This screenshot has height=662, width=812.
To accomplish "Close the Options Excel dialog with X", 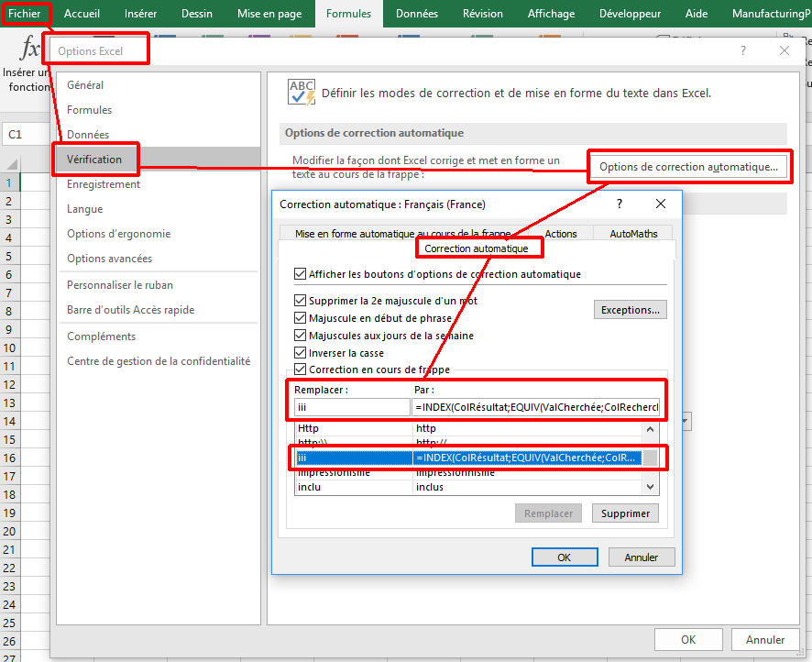I will (785, 50).
